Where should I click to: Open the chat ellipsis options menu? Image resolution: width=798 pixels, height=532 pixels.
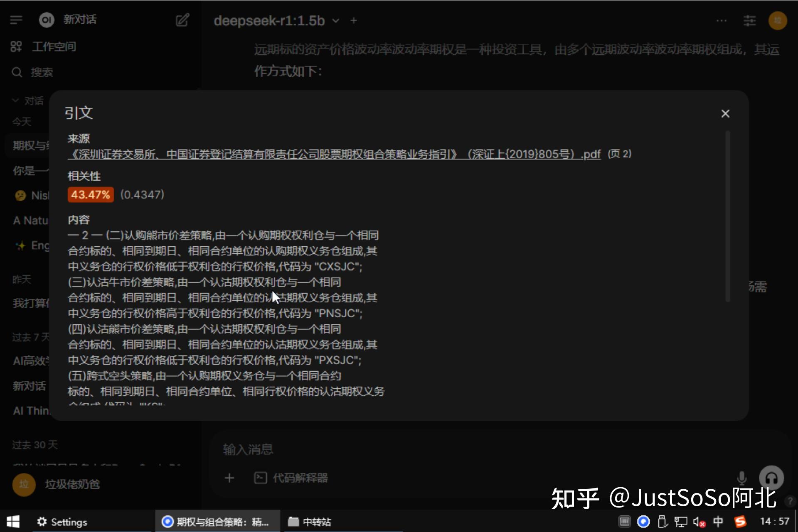[x=722, y=20]
